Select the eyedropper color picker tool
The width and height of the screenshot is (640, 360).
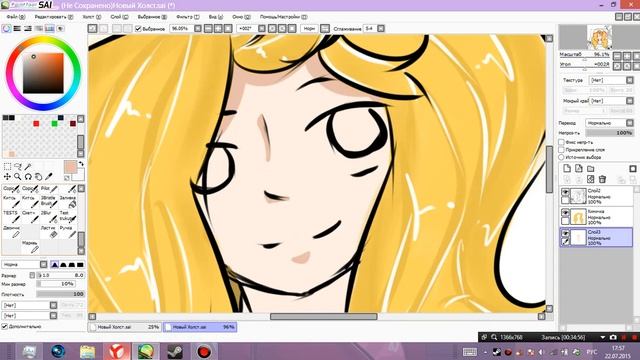pyautogui.click(x=49, y=177)
